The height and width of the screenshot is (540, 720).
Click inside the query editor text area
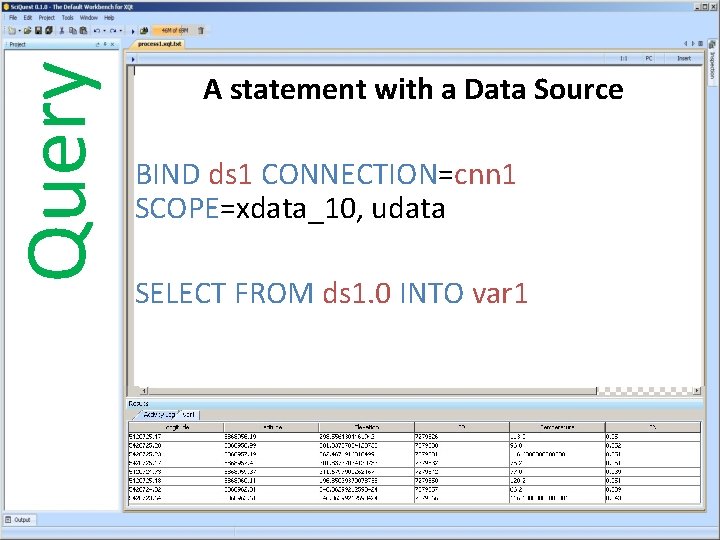tap(418, 225)
